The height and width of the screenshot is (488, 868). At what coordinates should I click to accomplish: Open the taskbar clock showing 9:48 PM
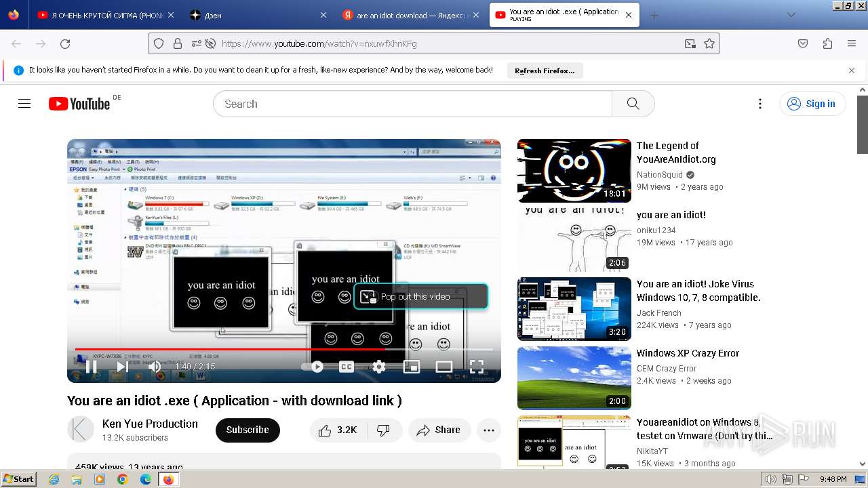(833, 479)
